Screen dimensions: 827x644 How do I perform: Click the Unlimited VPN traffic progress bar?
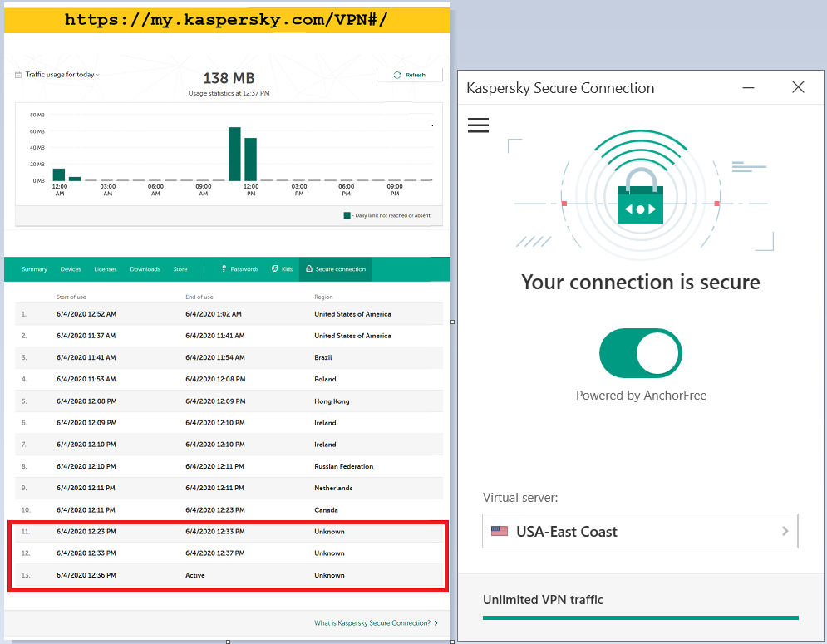(x=640, y=617)
